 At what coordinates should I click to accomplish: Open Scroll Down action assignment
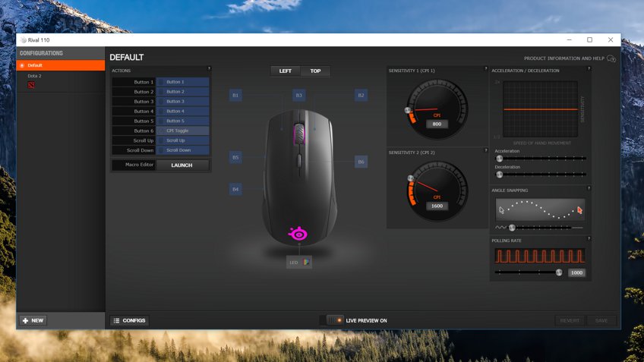183,150
